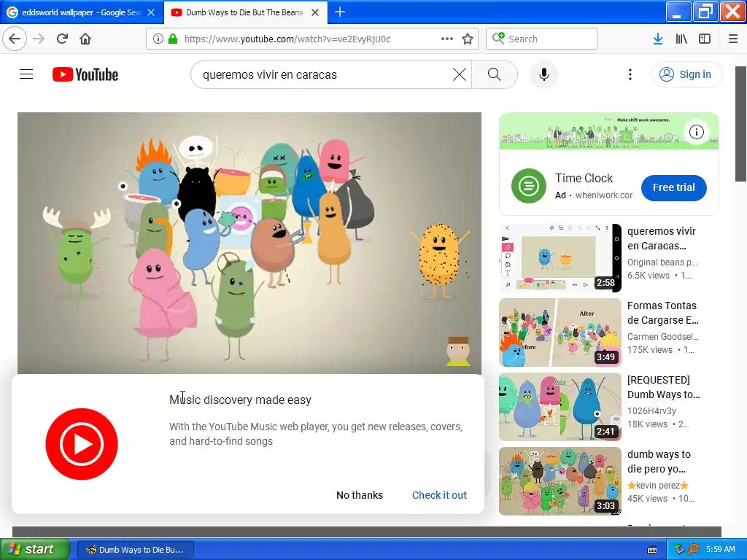The height and width of the screenshot is (560, 747).
Task: Open the browser home page icon
Action: click(85, 39)
